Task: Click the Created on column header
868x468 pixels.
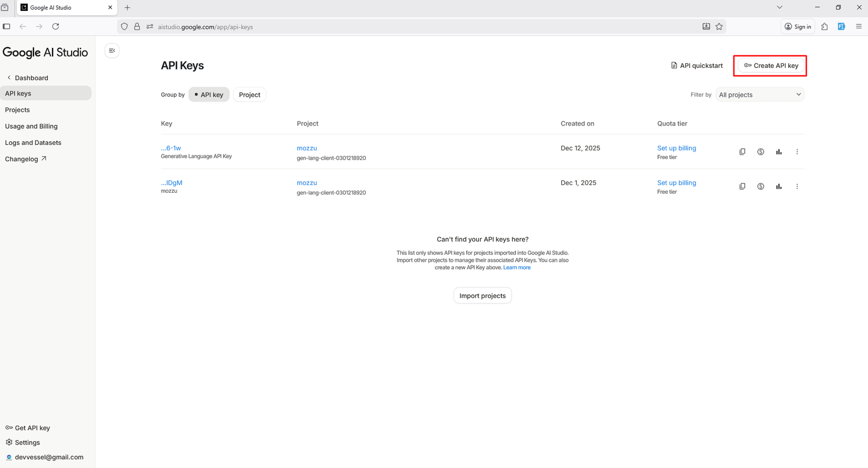Action: coord(577,123)
